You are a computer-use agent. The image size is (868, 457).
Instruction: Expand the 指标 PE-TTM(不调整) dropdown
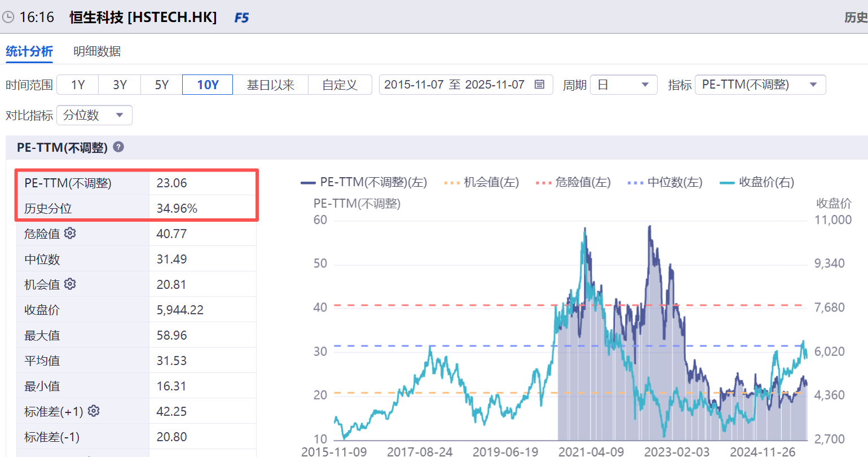pos(760,85)
